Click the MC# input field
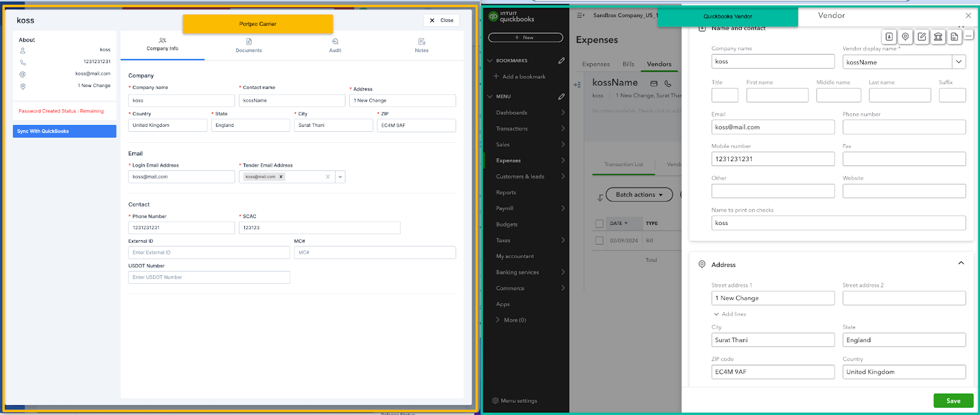This screenshot has width=980, height=415. (x=375, y=253)
